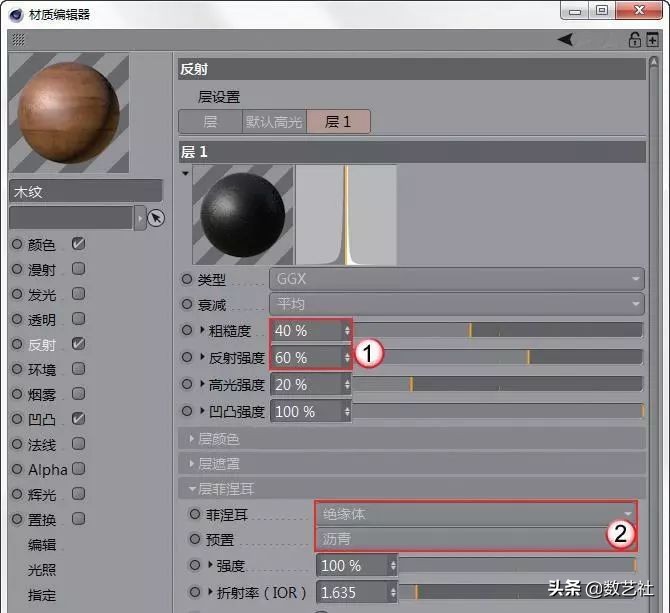This screenshot has height=613, width=670.
Task: Enable the 辉光 channel checkbox
Action: 79,494
